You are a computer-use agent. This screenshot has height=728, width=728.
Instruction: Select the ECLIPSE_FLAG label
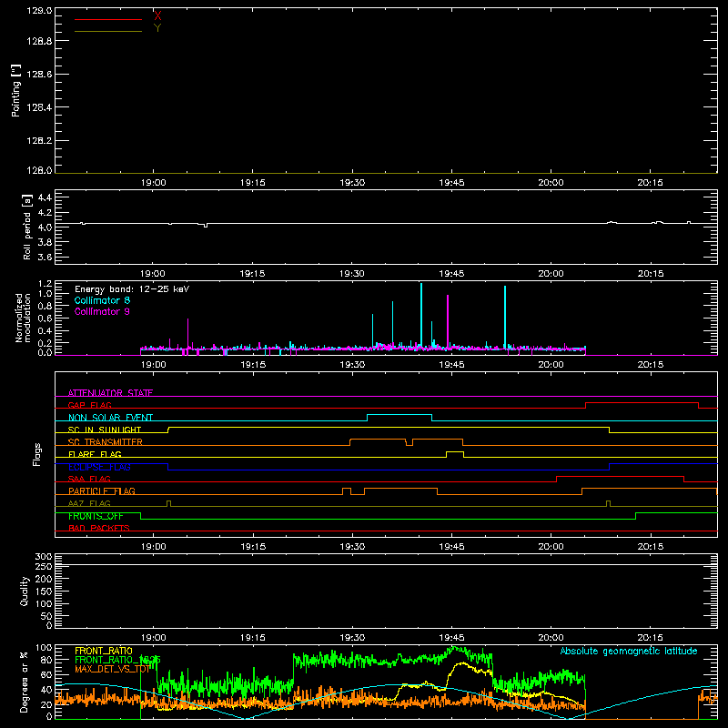99,467
